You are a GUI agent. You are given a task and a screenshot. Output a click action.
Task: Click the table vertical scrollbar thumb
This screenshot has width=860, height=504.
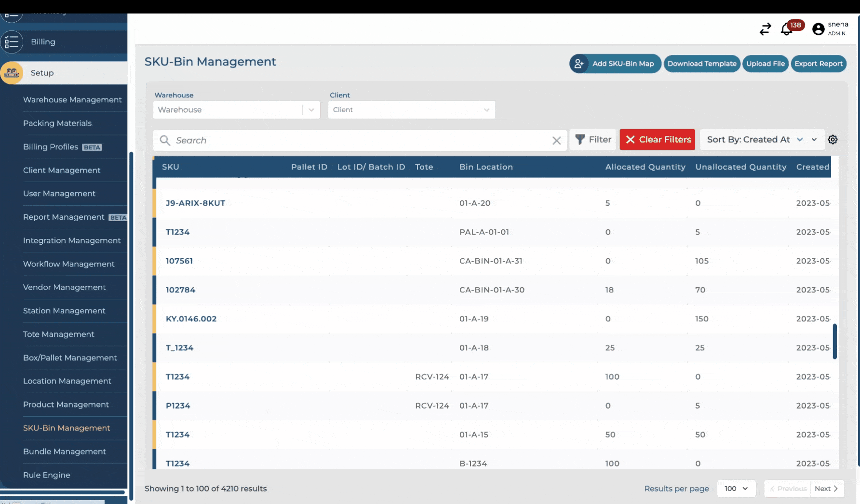[834, 341]
